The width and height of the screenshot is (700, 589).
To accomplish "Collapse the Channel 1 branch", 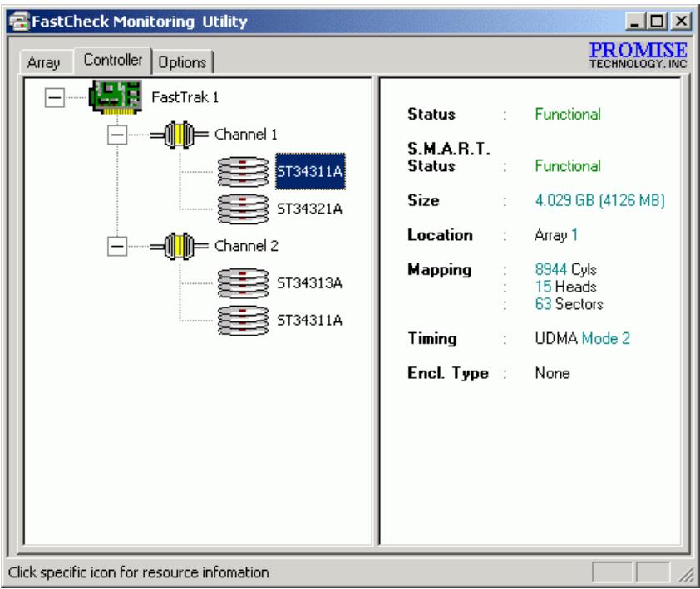I will [x=117, y=135].
